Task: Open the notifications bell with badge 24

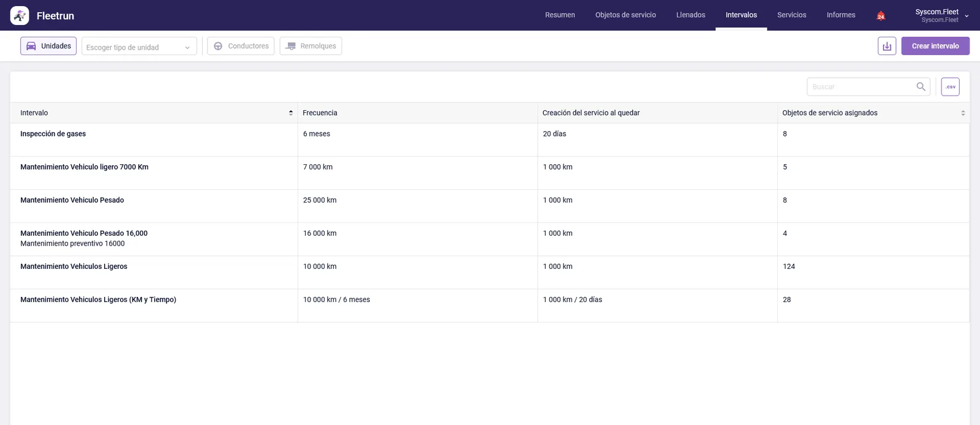Action: pos(881,15)
